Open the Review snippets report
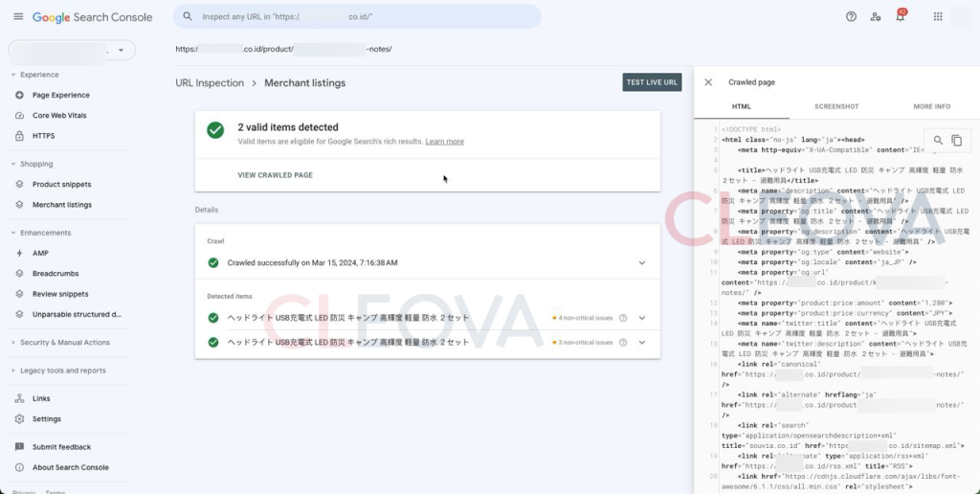Image resolution: width=980 pixels, height=494 pixels. [60, 294]
